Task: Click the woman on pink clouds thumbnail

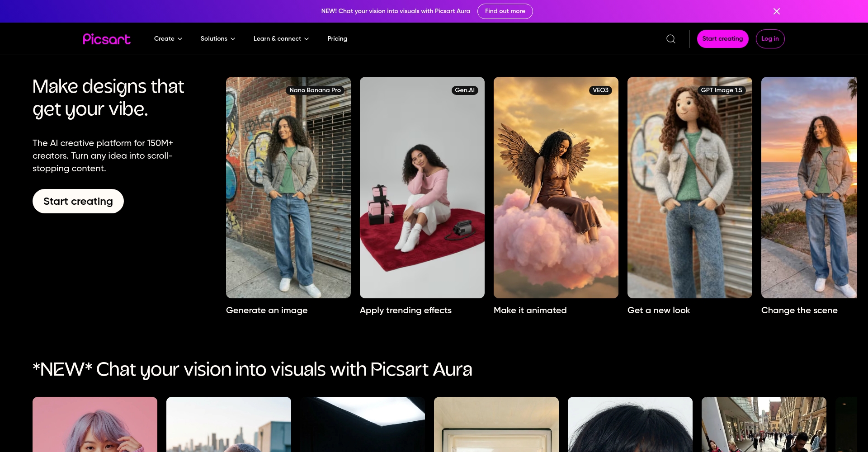Action: point(556,188)
